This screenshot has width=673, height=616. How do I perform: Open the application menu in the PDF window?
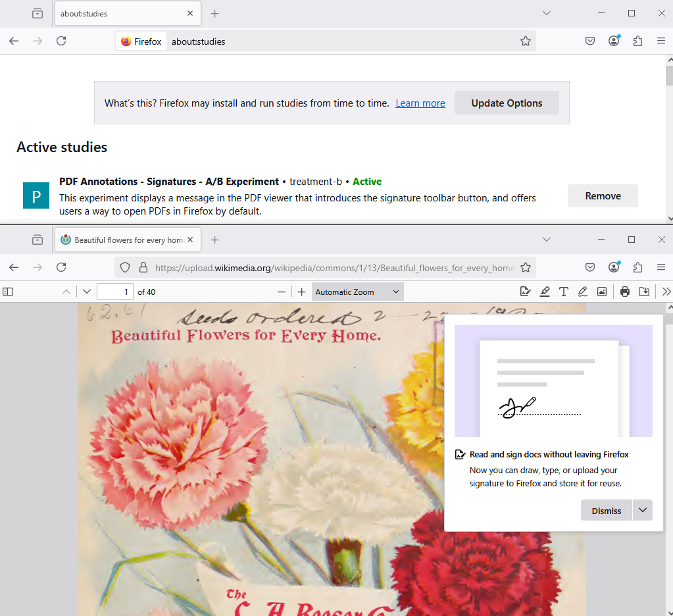[661, 267]
